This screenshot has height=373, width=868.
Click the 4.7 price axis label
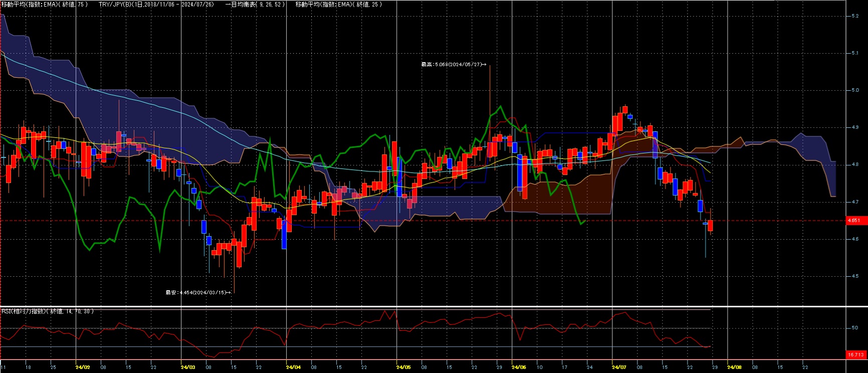[855, 202]
